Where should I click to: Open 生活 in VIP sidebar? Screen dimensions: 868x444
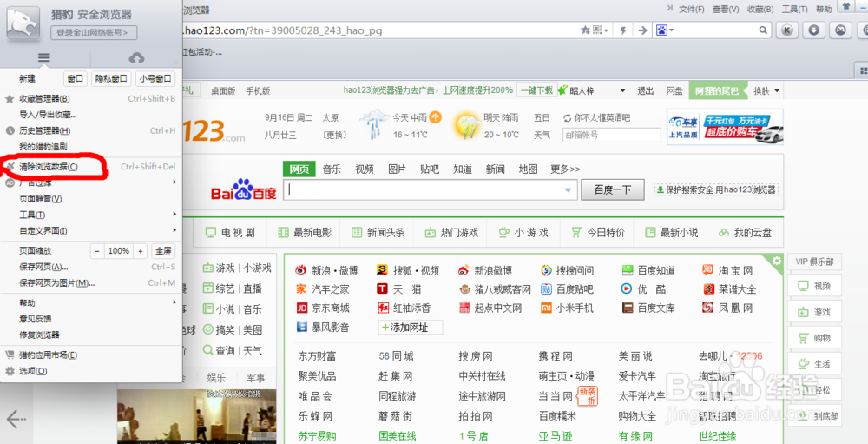point(814,363)
